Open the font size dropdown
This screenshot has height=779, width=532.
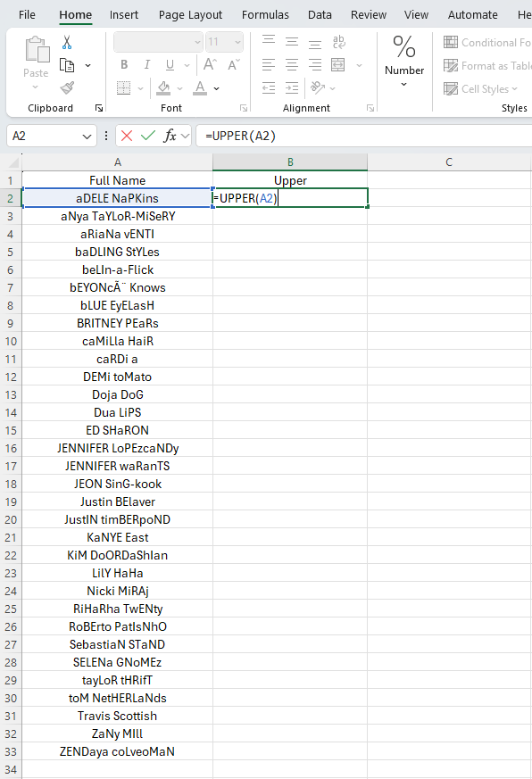pyautogui.click(x=237, y=42)
